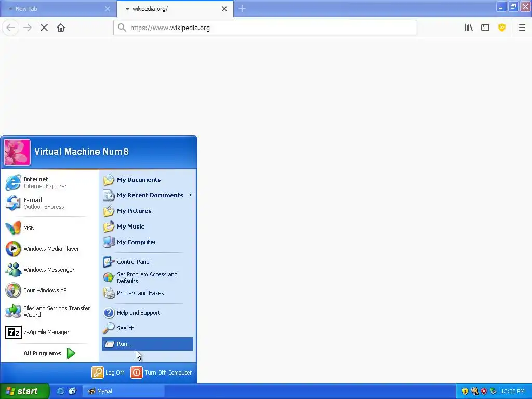The image size is (532, 399).
Task: Launch Windows Media Player
Action: pos(50,249)
